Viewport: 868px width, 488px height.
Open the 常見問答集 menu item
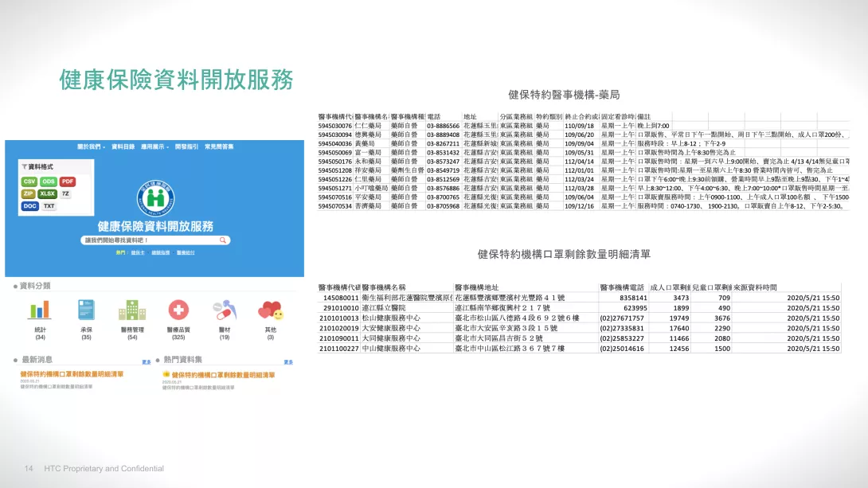click(x=219, y=146)
